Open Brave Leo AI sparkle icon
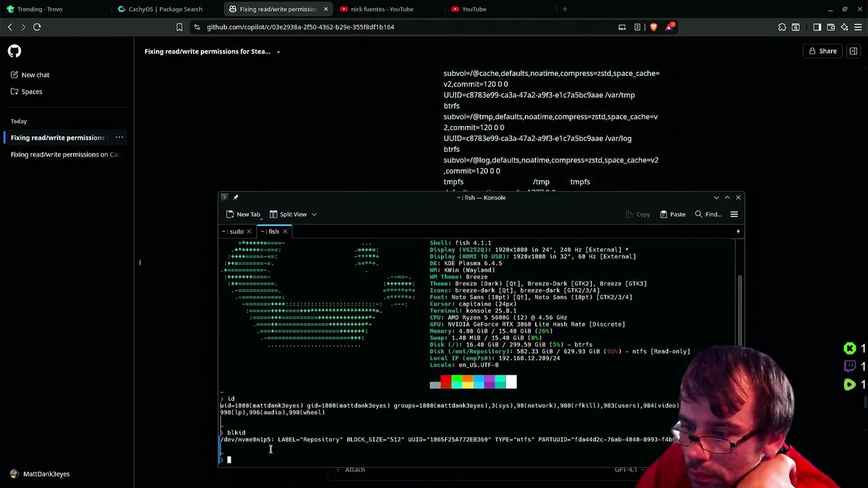Viewport: 868px width, 488px height. (844, 27)
